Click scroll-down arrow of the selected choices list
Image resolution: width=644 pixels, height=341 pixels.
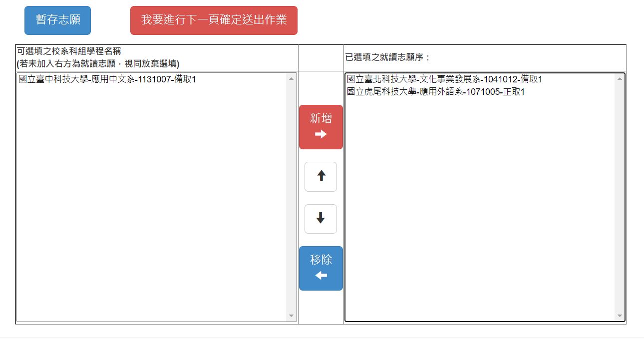pos(620,316)
